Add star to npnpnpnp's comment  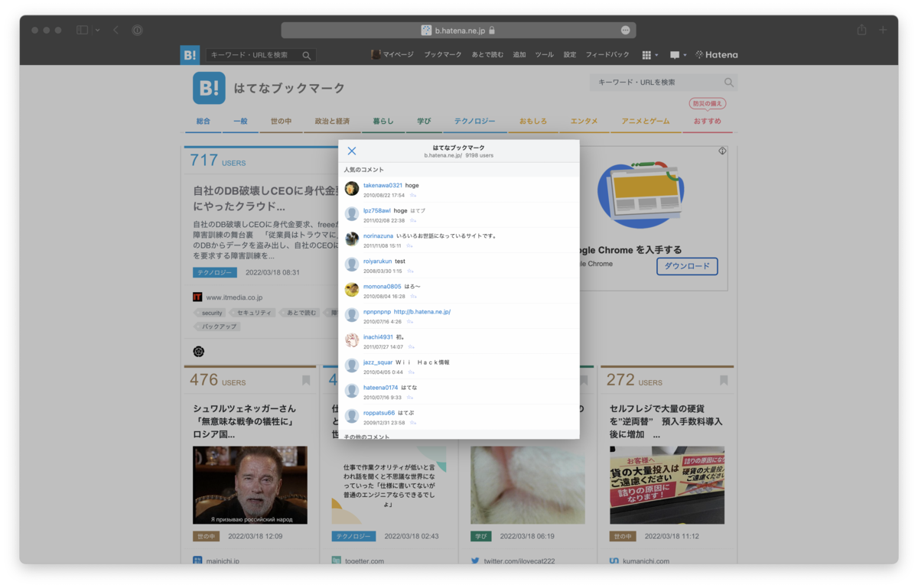pyautogui.click(x=410, y=322)
